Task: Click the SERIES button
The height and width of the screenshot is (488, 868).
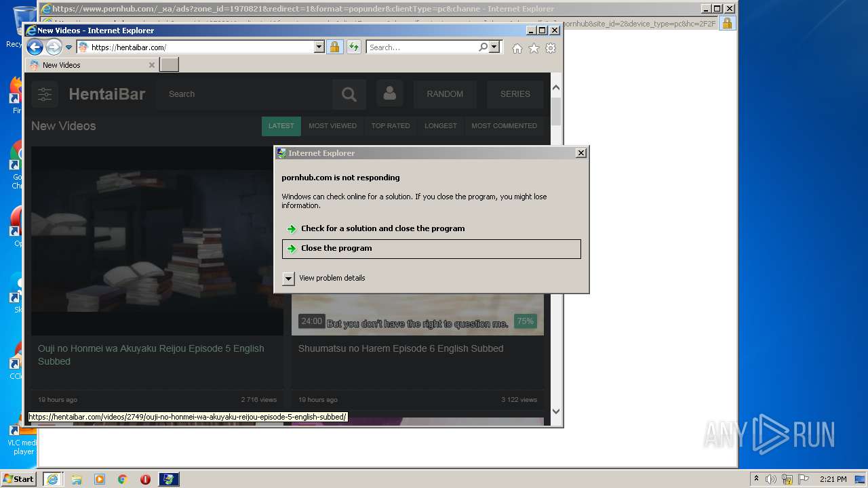Action: click(x=515, y=94)
